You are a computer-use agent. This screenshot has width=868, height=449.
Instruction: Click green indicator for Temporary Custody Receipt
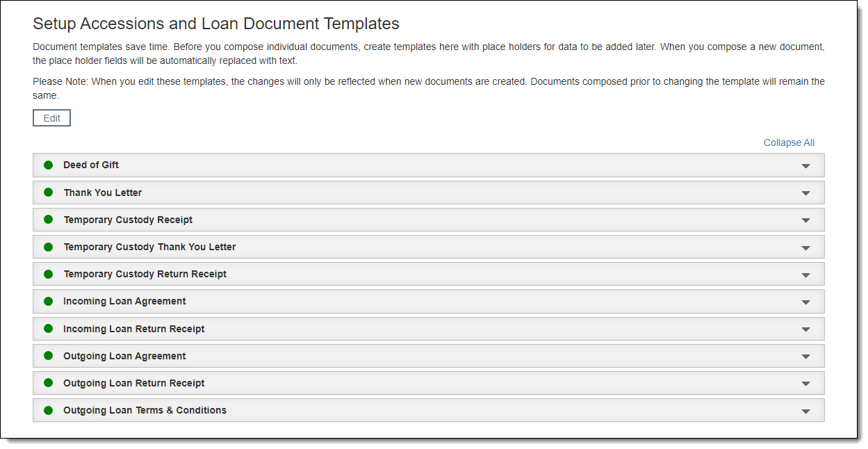48,220
